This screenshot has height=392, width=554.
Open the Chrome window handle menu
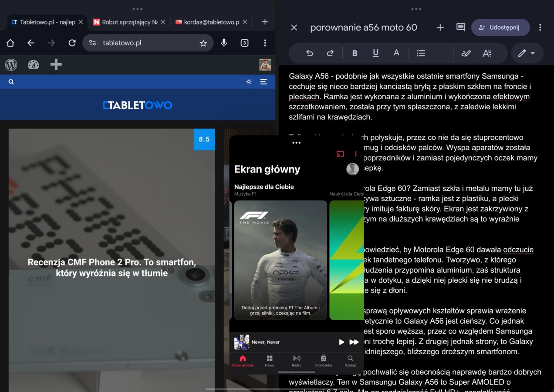138,9
